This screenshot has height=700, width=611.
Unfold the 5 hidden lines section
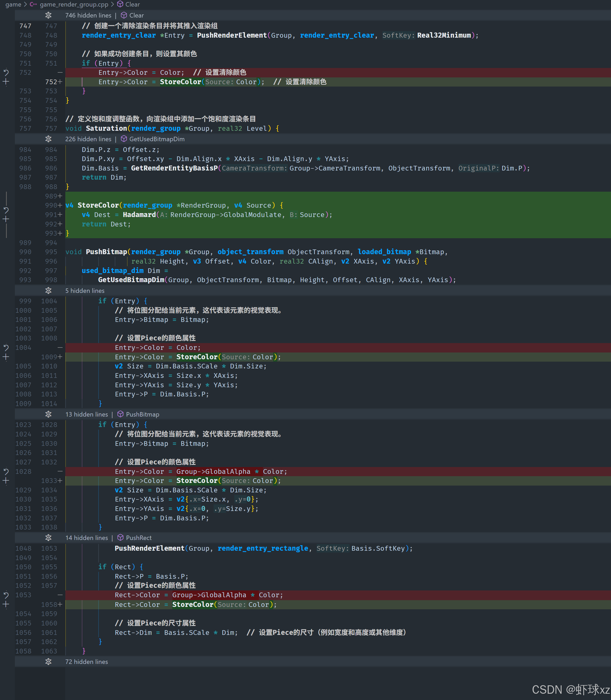(x=48, y=291)
